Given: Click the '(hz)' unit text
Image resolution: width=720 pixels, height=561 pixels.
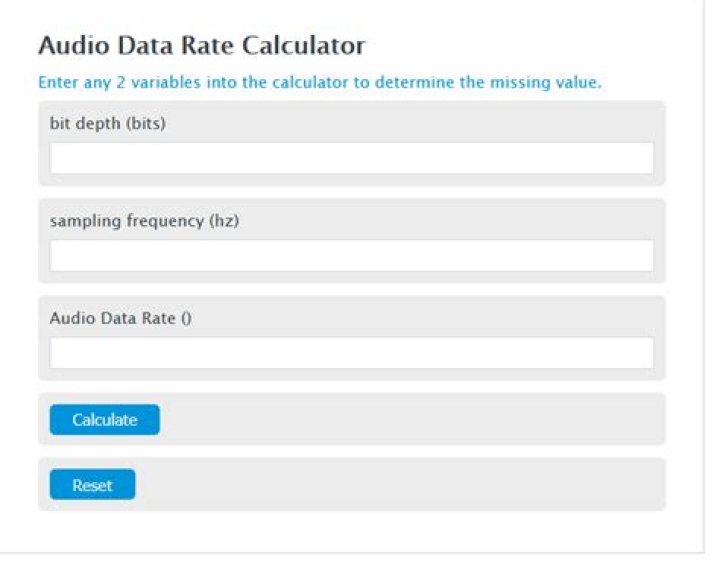Looking at the screenshot, I should point(223,221).
